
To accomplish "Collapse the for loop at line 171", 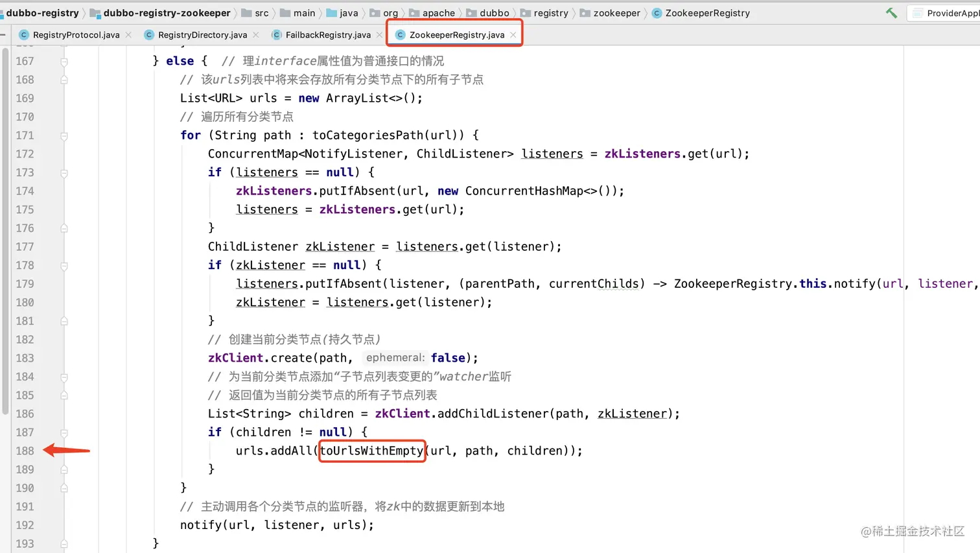I will [64, 136].
